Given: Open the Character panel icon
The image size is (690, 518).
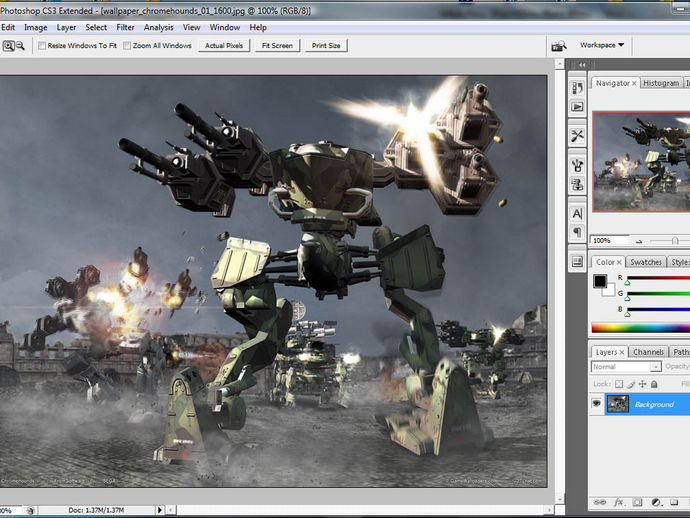Looking at the screenshot, I should click(x=577, y=214).
